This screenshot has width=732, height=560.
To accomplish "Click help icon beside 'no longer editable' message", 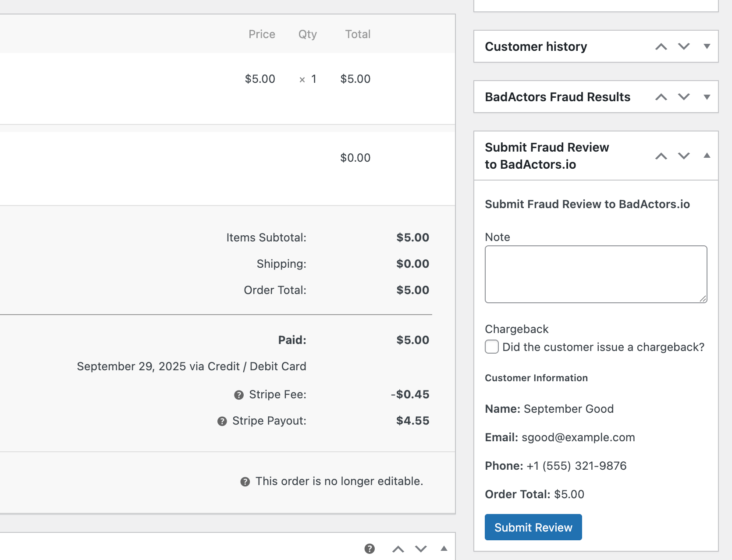I will click(245, 481).
